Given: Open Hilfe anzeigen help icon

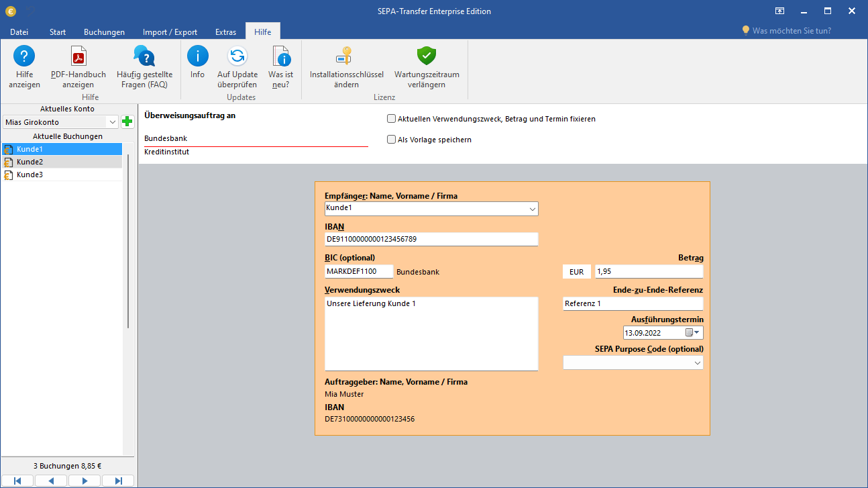Looking at the screenshot, I should tap(24, 57).
